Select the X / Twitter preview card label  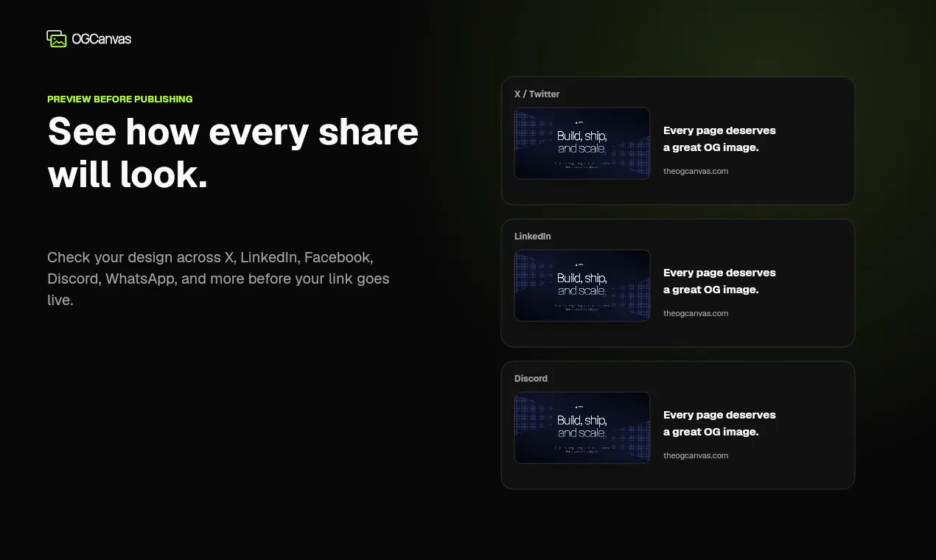(x=537, y=94)
